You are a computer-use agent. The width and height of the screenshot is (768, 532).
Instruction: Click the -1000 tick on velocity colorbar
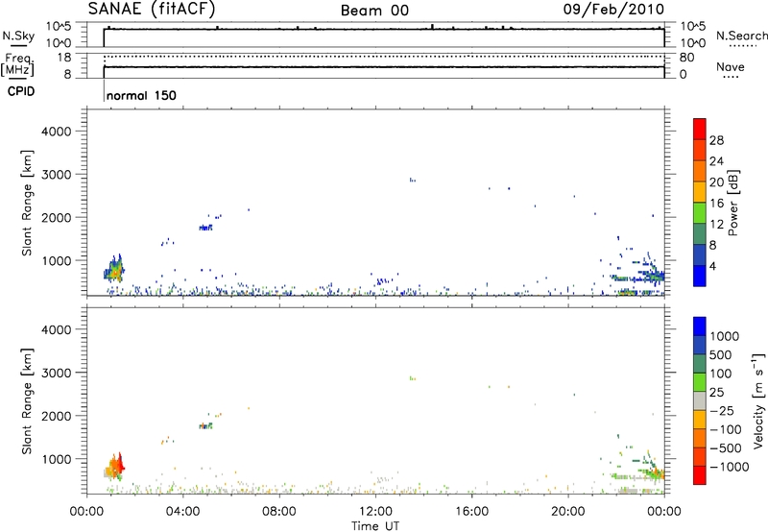729,467
